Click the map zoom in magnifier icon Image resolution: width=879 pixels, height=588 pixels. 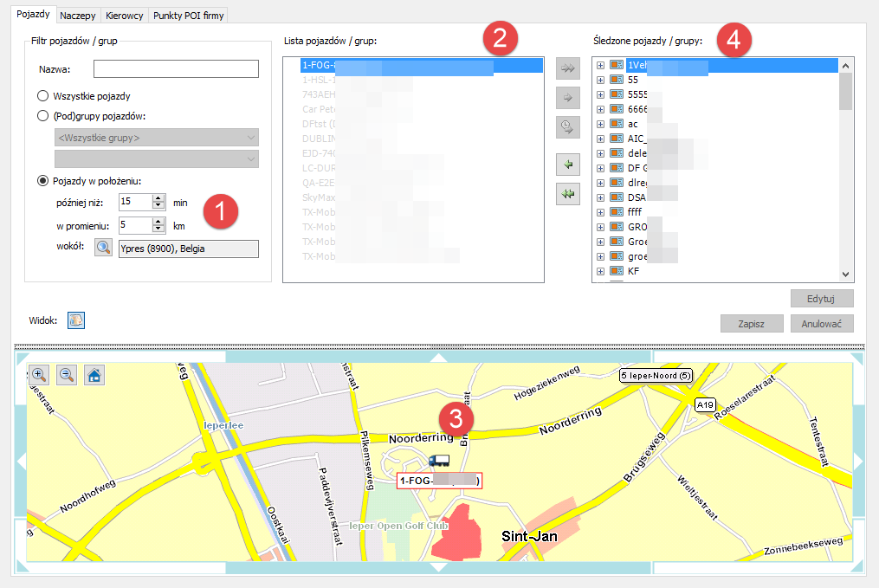click(39, 375)
